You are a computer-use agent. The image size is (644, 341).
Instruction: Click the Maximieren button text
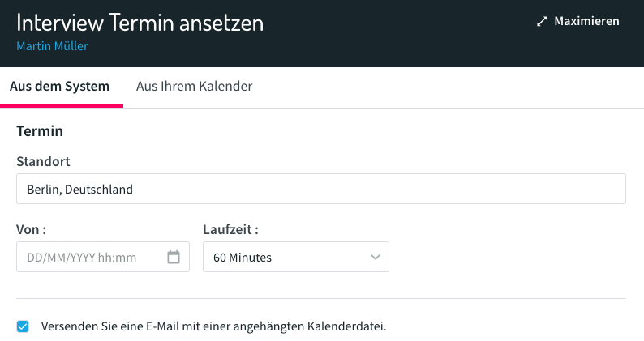586,21
